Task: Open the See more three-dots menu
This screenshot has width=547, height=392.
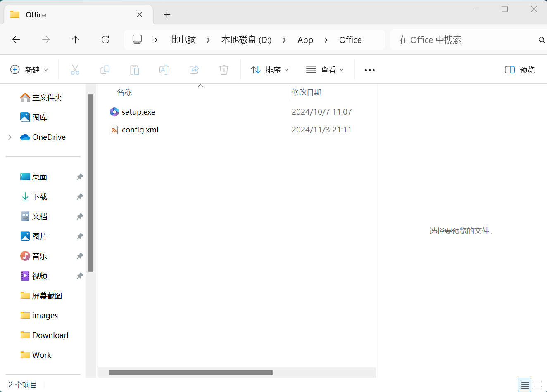Action: [x=370, y=70]
